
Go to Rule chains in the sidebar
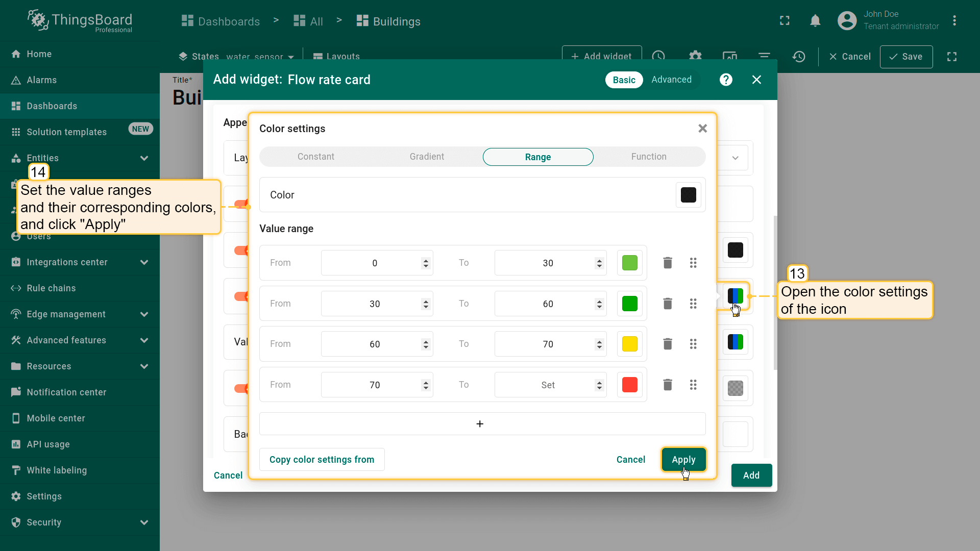(x=51, y=288)
